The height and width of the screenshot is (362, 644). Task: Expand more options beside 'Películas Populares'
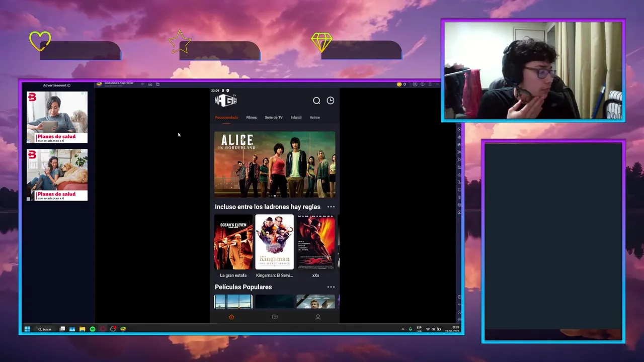[x=331, y=287]
